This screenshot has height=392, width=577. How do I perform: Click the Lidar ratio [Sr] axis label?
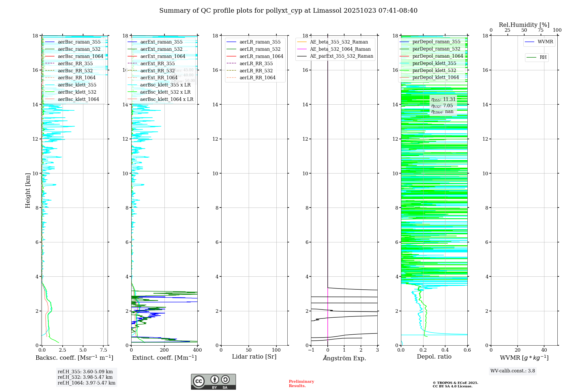(254, 357)
